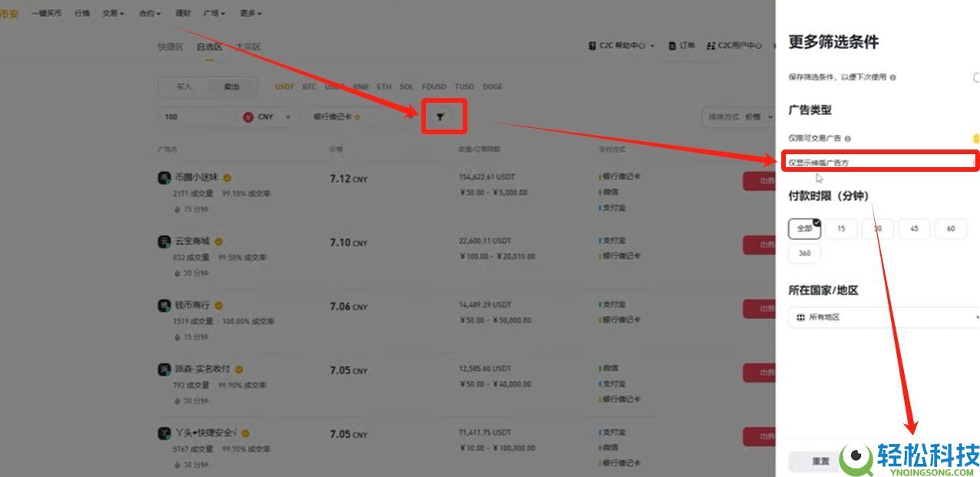Click 币圈小迷妹's verified merchant badge
980x477 pixels.
click(229, 176)
